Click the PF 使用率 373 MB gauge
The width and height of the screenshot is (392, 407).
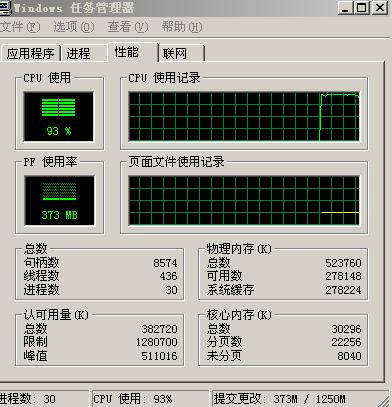[x=59, y=201]
